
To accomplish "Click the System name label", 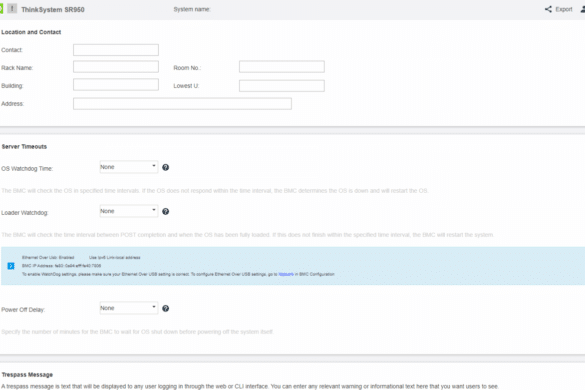I will [192, 9].
